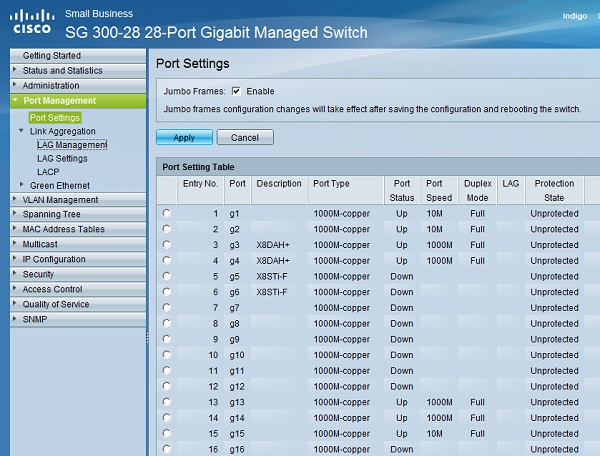Expand the VLAN Management arrow
This screenshot has height=456, width=600.
pos(15,199)
